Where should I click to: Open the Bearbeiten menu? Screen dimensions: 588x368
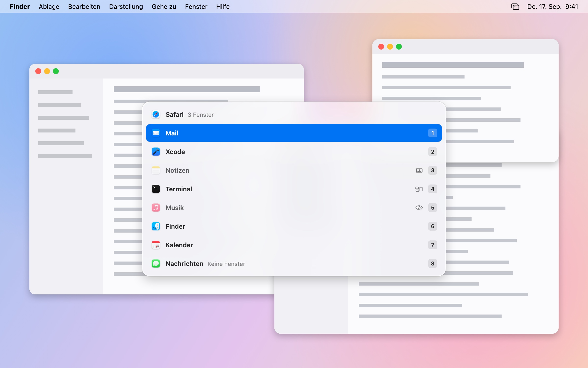click(84, 7)
